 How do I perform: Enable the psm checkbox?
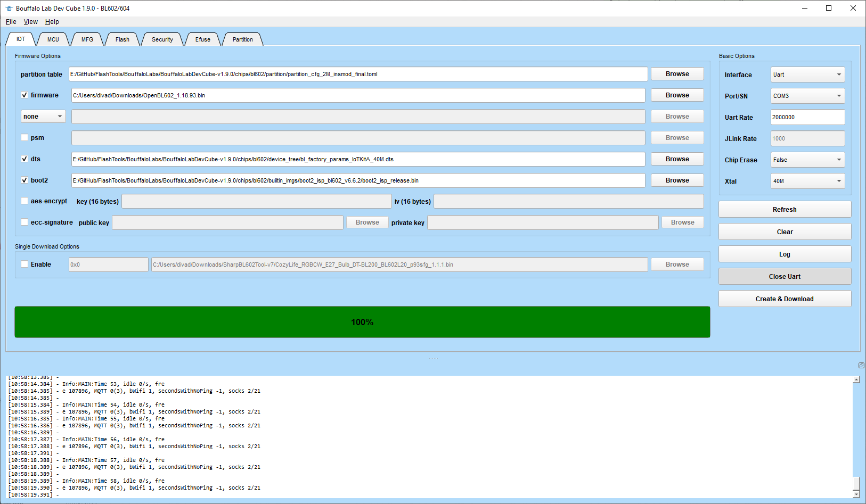click(24, 138)
